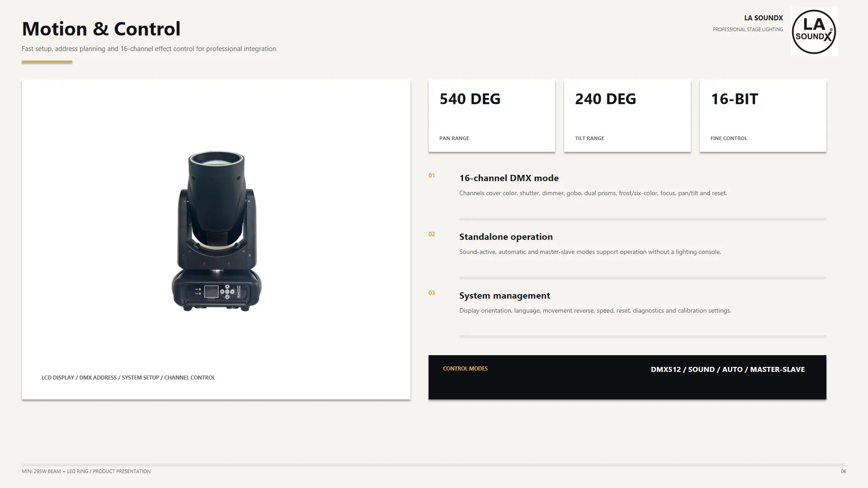Click the System management heading

pos(505,296)
